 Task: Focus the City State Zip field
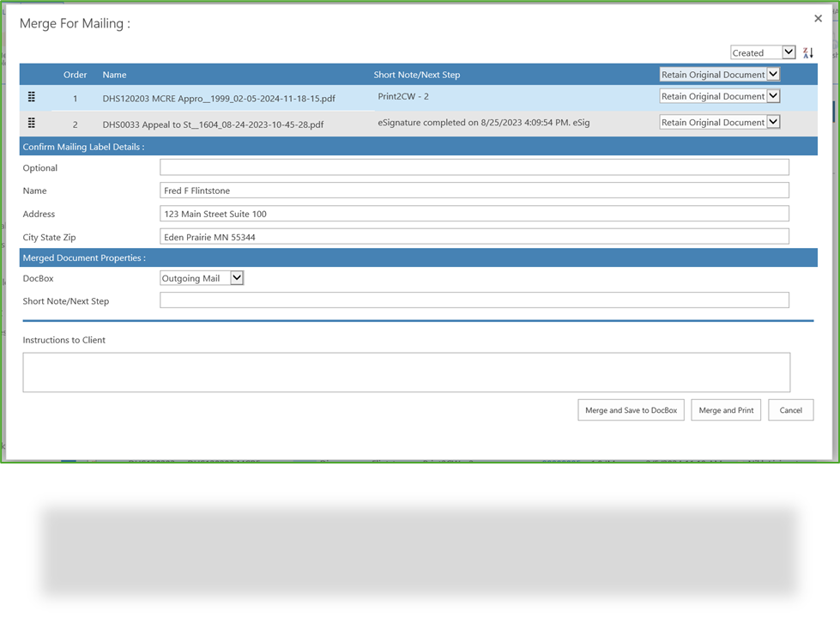pos(474,236)
